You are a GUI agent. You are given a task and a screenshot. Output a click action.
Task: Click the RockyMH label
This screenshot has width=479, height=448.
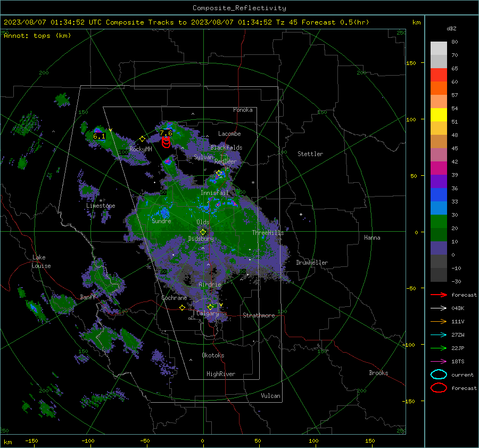point(141,149)
